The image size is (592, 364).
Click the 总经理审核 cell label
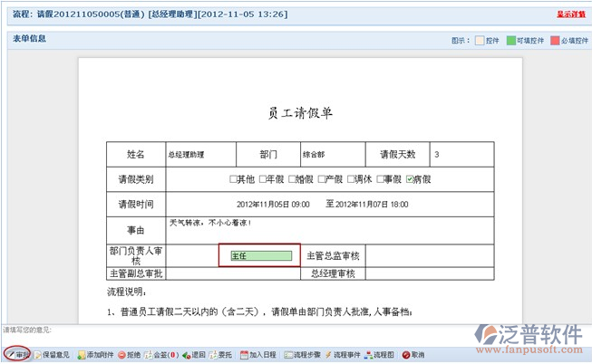[x=333, y=273]
